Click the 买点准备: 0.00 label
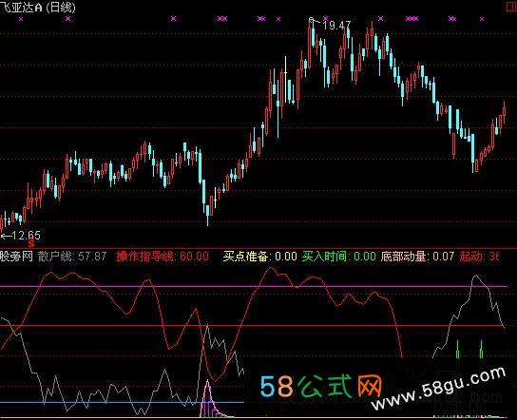Viewport: 517px width, 420px height. pos(259,257)
